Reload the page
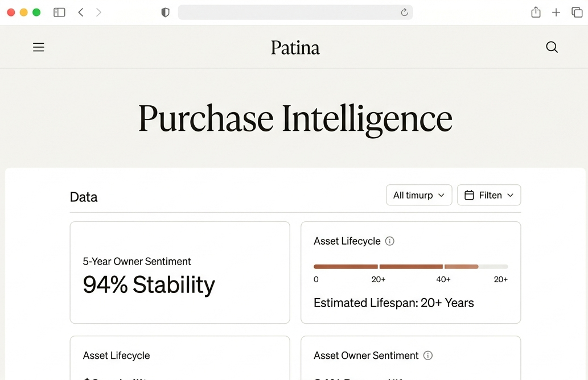This screenshot has height=380, width=588. coord(404,13)
